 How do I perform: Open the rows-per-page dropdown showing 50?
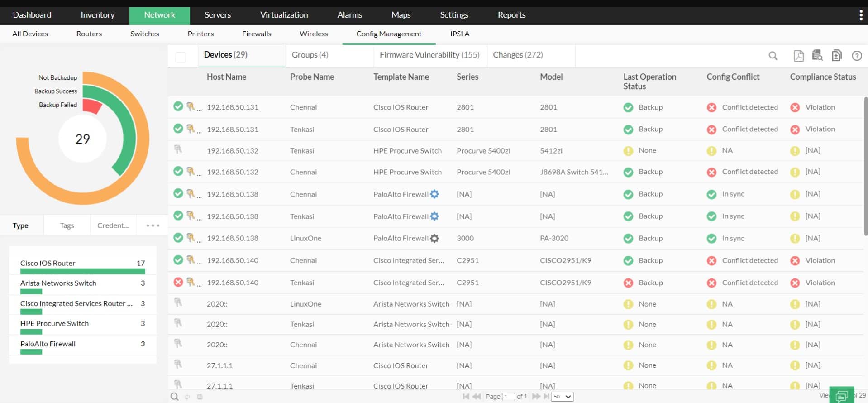click(562, 397)
